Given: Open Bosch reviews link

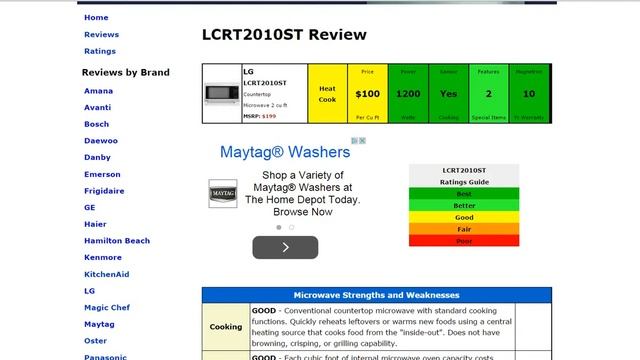Looking at the screenshot, I should click(96, 124).
